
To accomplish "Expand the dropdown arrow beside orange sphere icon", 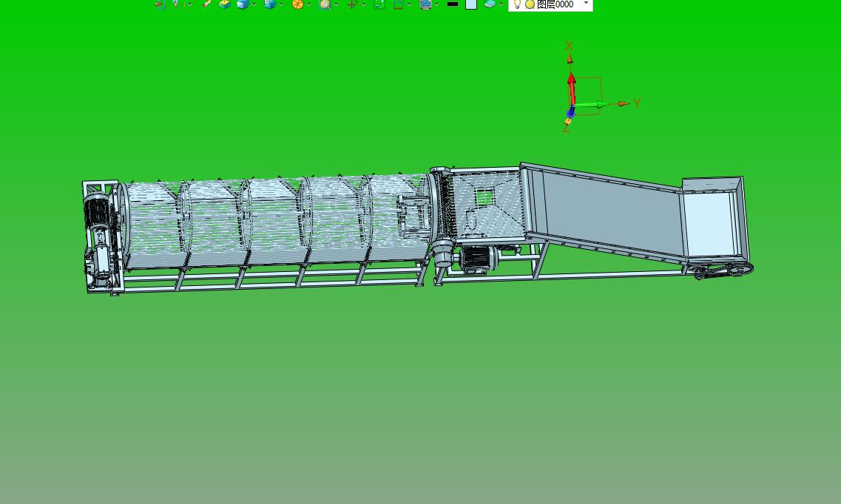I will point(309,5).
